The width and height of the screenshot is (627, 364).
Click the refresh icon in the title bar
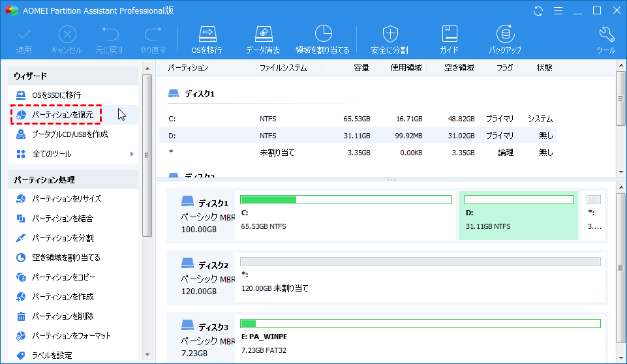[x=538, y=11]
